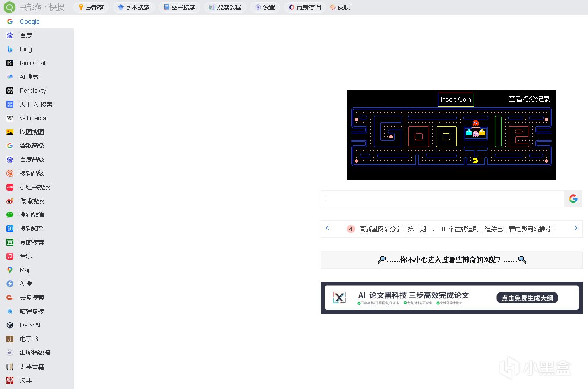
Task: Open the 皮肤 skin option
Action: [340, 7]
